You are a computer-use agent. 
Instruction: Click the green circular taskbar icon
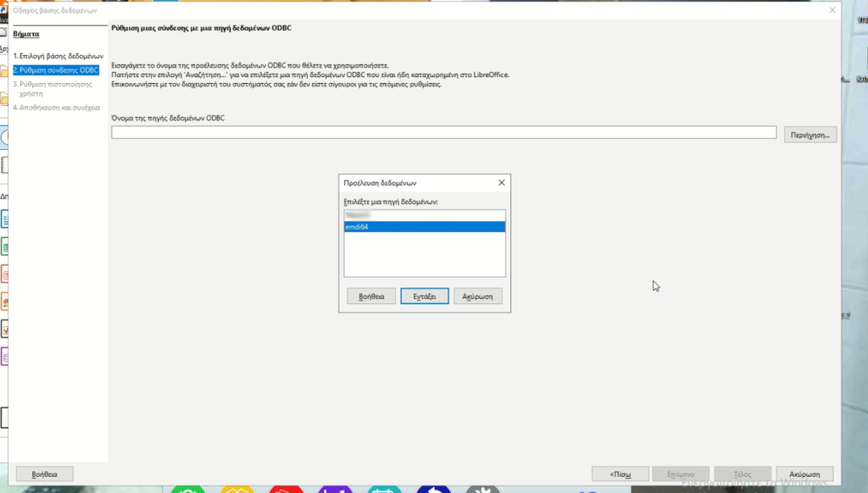click(187, 489)
